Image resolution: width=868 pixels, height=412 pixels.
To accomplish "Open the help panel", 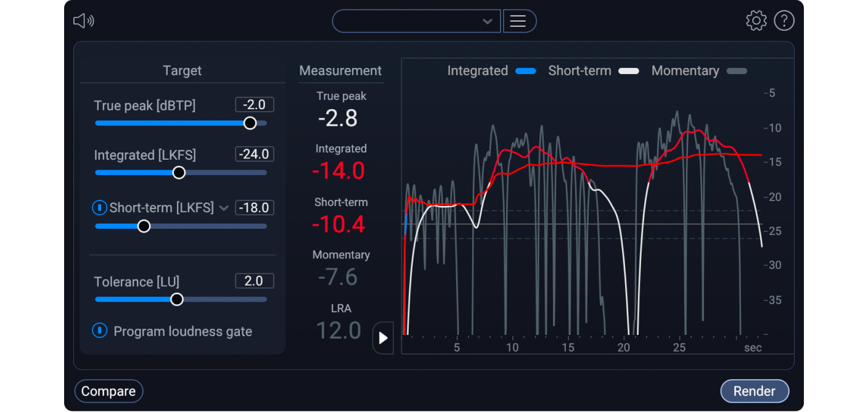I will (784, 20).
